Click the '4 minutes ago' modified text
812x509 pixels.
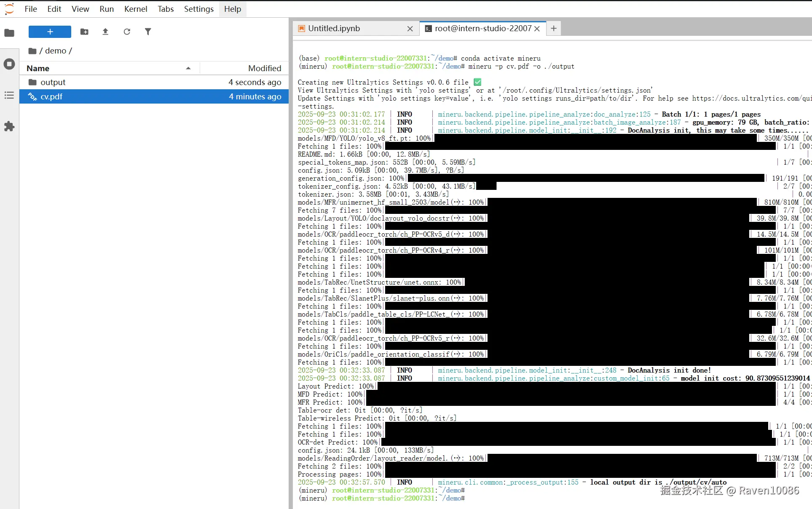pyautogui.click(x=255, y=96)
